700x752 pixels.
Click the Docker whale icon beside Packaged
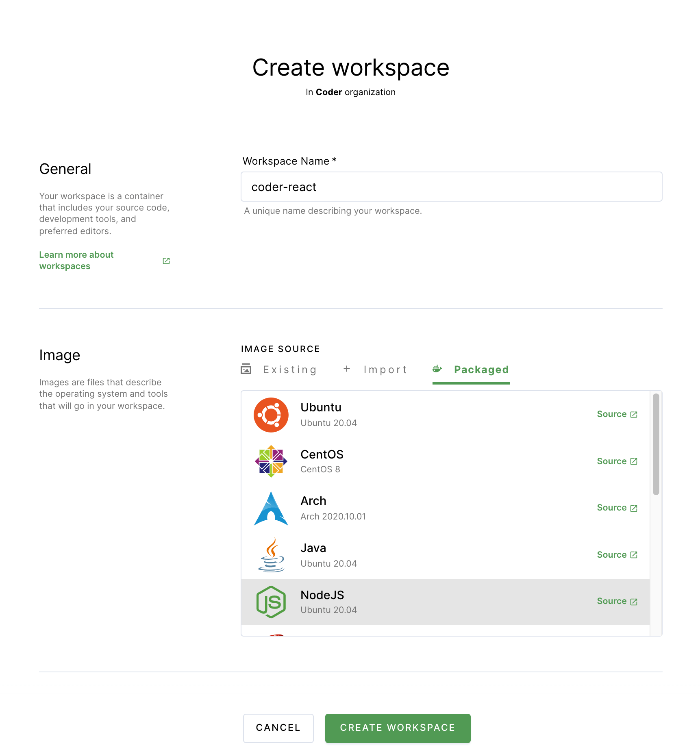(437, 369)
